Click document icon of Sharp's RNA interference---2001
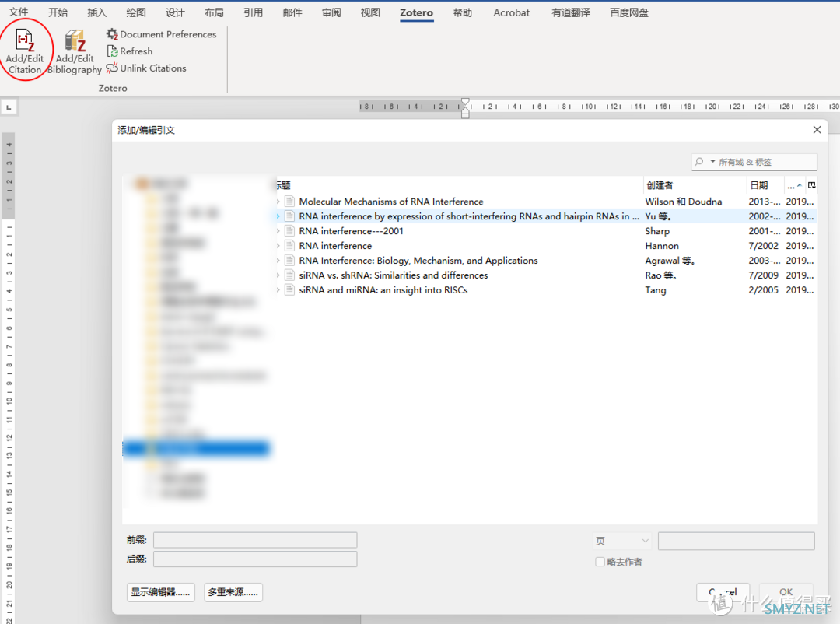 pyautogui.click(x=289, y=231)
